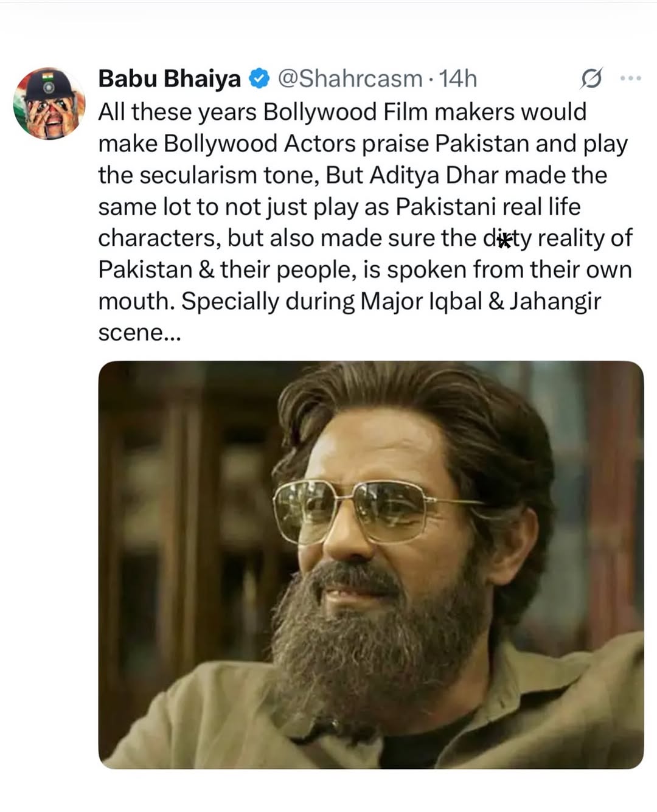
Task: Open the @Shahrcasm handle link
Action: tap(350, 78)
